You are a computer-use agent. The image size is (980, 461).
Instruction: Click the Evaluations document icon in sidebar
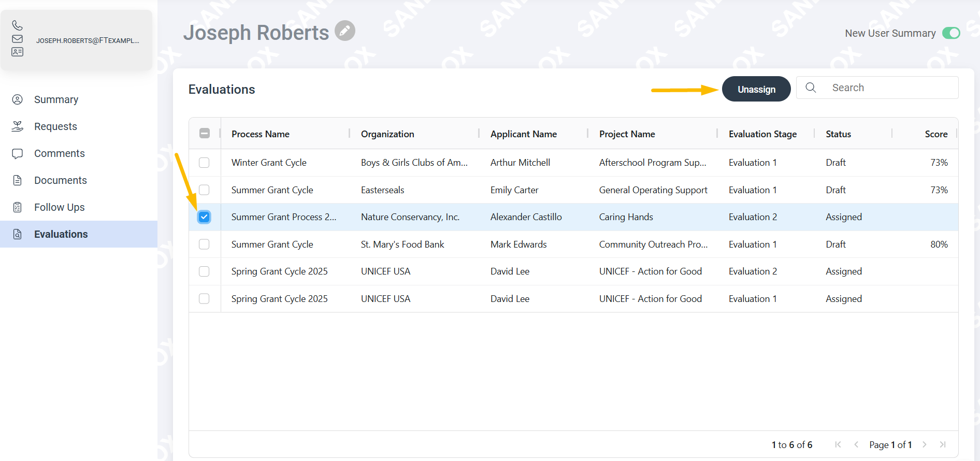click(x=17, y=234)
